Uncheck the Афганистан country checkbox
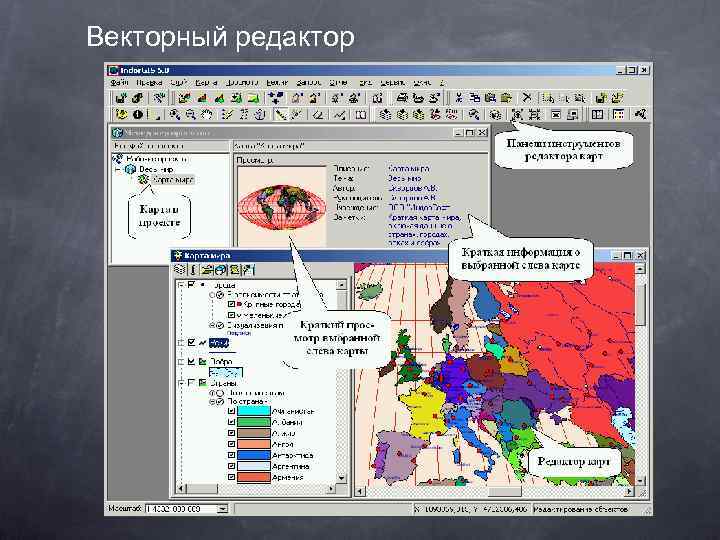Image resolution: width=720 pixels, height=540 pixels. [231, 411]
